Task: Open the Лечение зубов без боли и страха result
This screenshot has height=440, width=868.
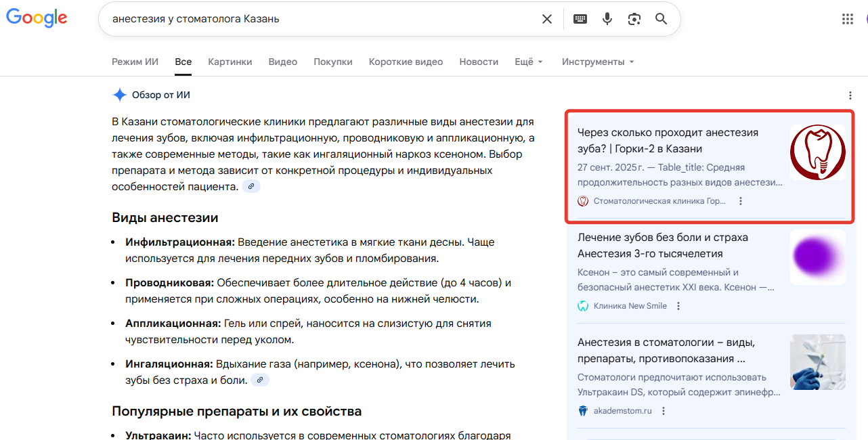Action: coord(663,246)
